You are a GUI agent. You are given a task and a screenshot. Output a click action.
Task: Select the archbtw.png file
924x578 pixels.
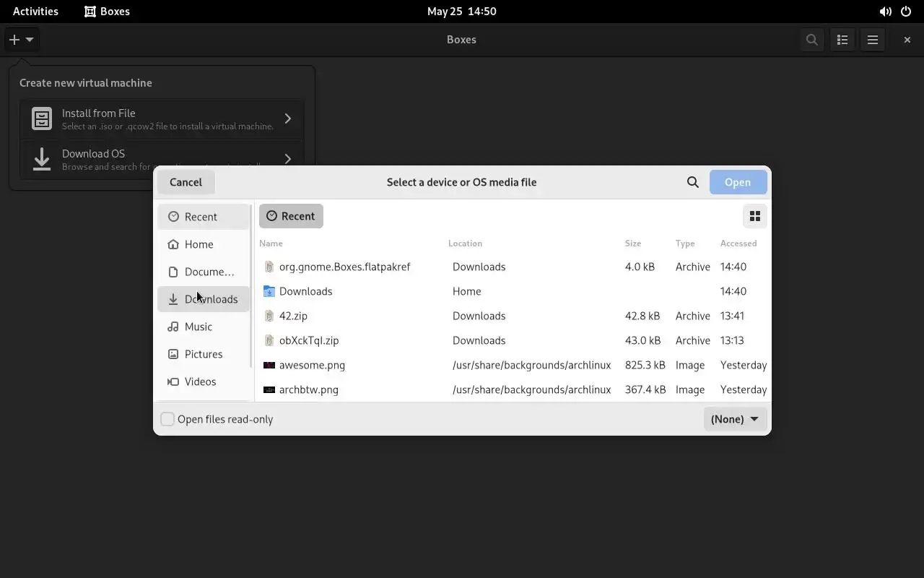coord(513,389)
